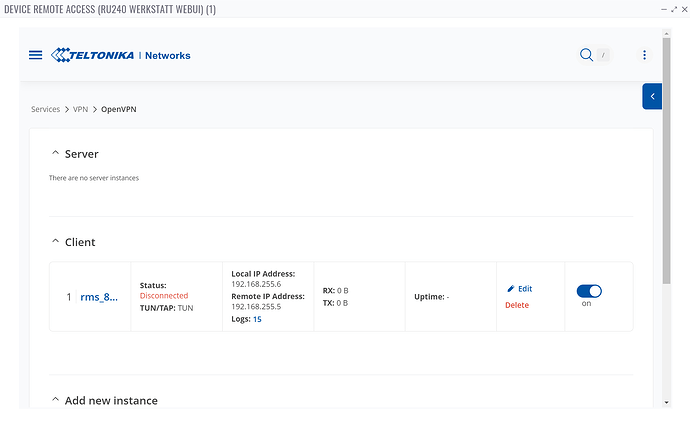Select remote IP 192.168.255.5
The image size is (690, 423).
click(256, 307)
